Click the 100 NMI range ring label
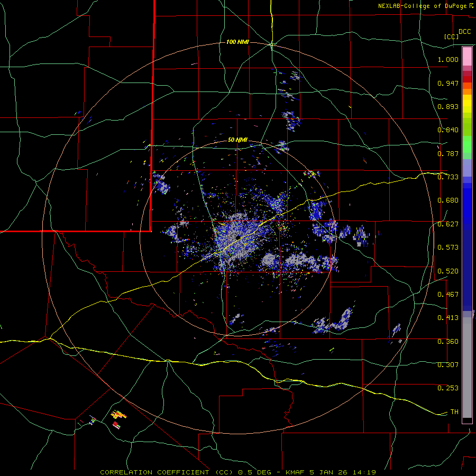The image size is (476, 476). (x=237, y=42)
